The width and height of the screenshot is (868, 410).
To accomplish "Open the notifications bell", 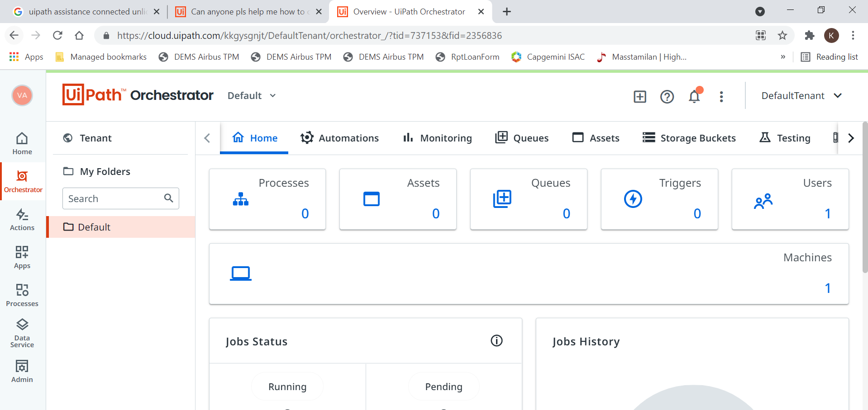I will (695, 96).
